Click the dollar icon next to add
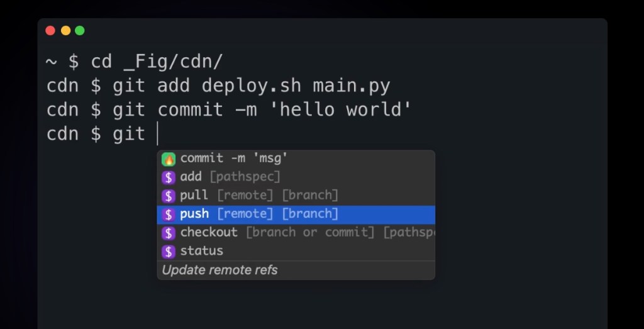This screenshot has height=329, width=644. [x=168, y=177]
